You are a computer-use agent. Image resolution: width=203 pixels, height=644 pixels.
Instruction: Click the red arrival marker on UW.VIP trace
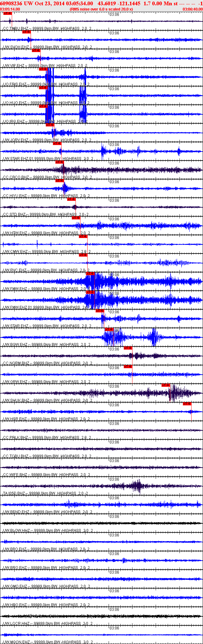(x=36, y=51)
